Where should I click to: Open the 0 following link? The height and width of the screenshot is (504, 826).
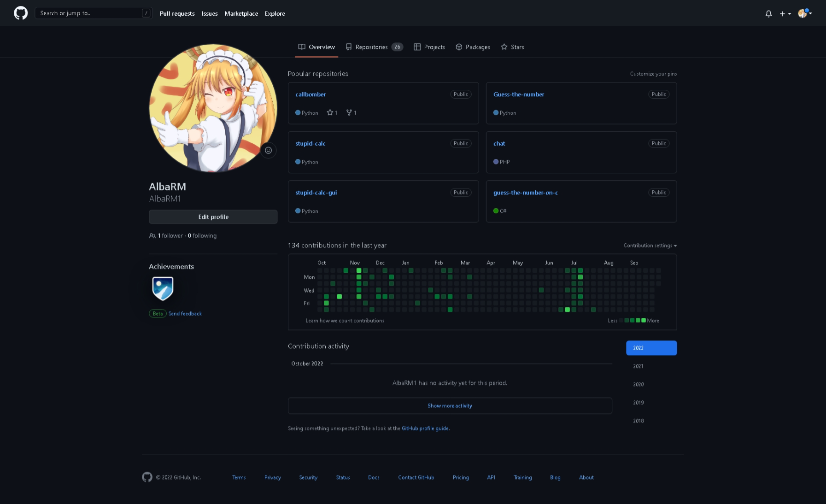[x=202, y=236]
